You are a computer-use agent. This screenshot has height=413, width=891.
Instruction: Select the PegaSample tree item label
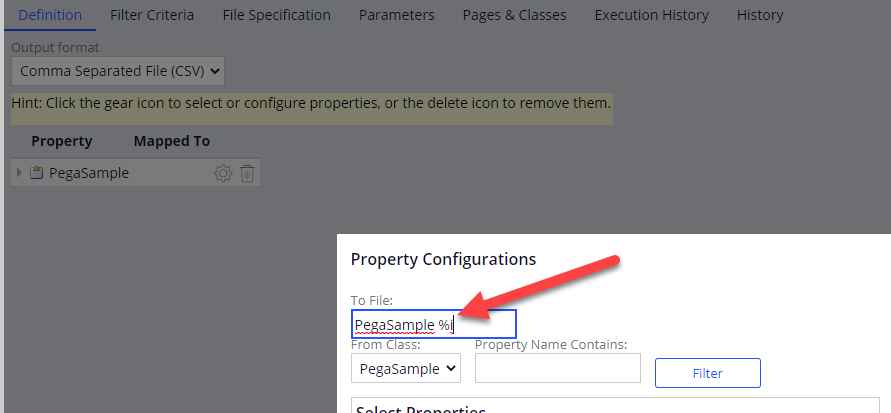pyautogui.click(x=89, y=173)
